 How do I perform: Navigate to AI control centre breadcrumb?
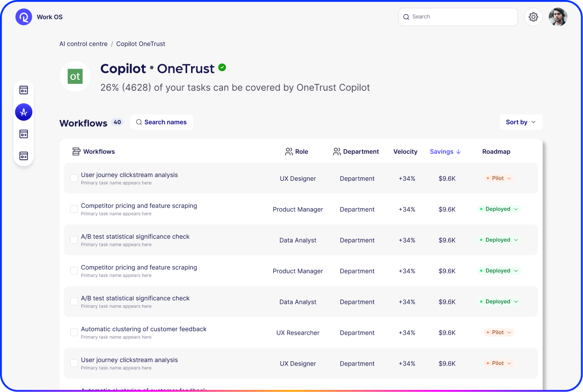[83, 44]
